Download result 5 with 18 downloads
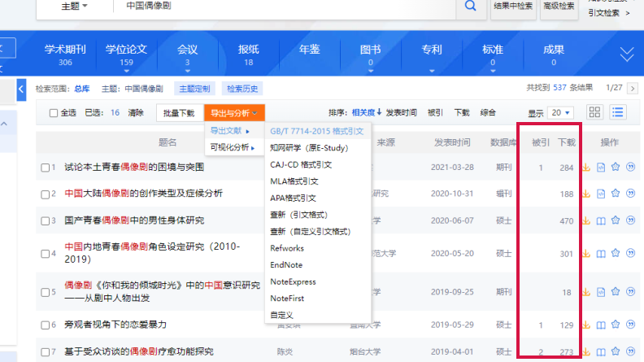The width and height of the screenshot is (644, 362). tap(586, 292)
